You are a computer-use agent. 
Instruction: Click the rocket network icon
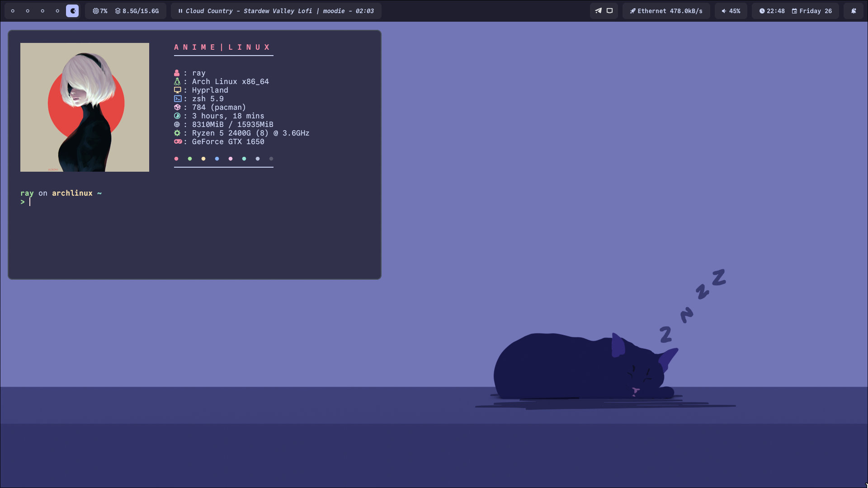point(632,11)
